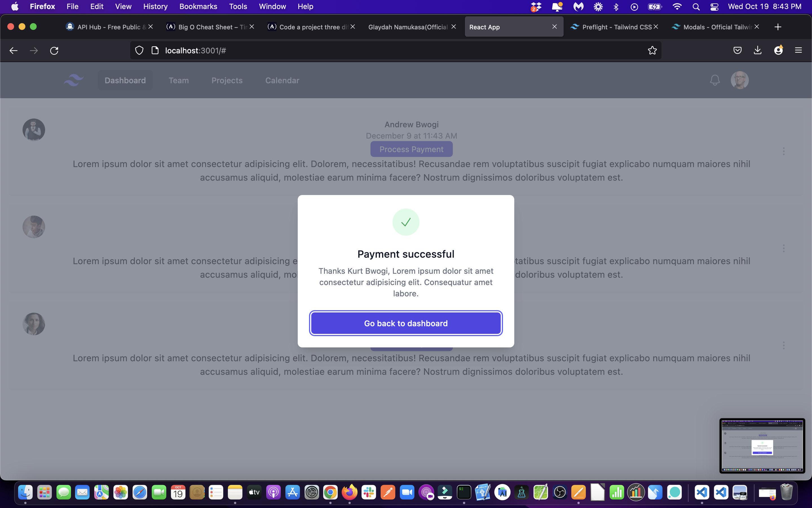Open the Trash in the Dock
Screen dimensions: 812x508
786,492
